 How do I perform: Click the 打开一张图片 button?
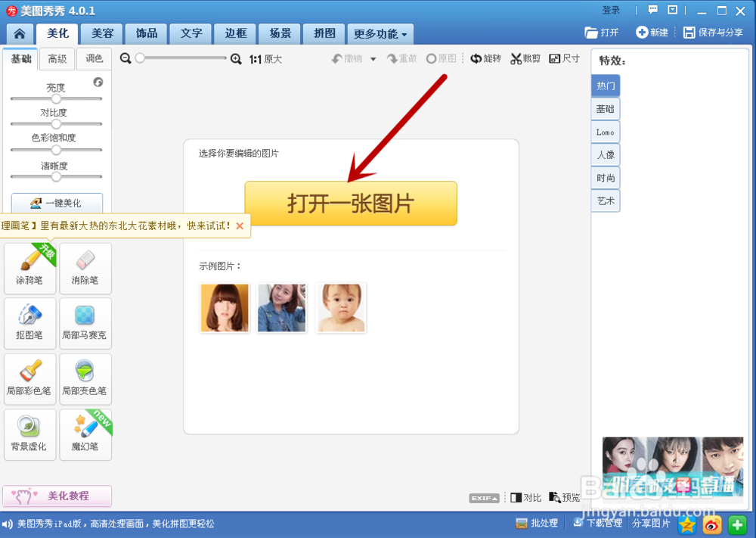click(351, 203)
